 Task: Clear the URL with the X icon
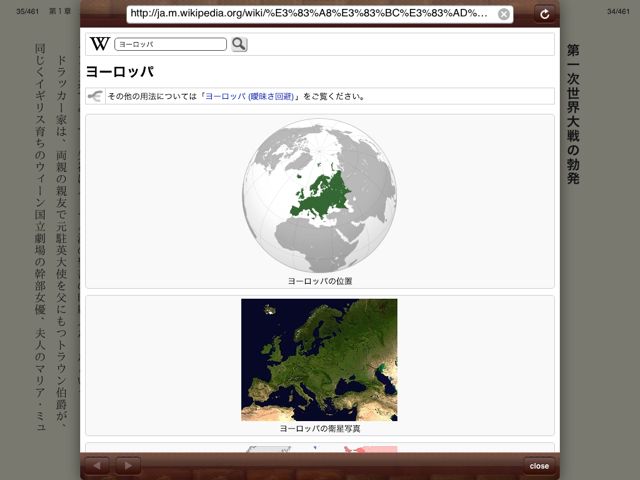coord(504,14)
